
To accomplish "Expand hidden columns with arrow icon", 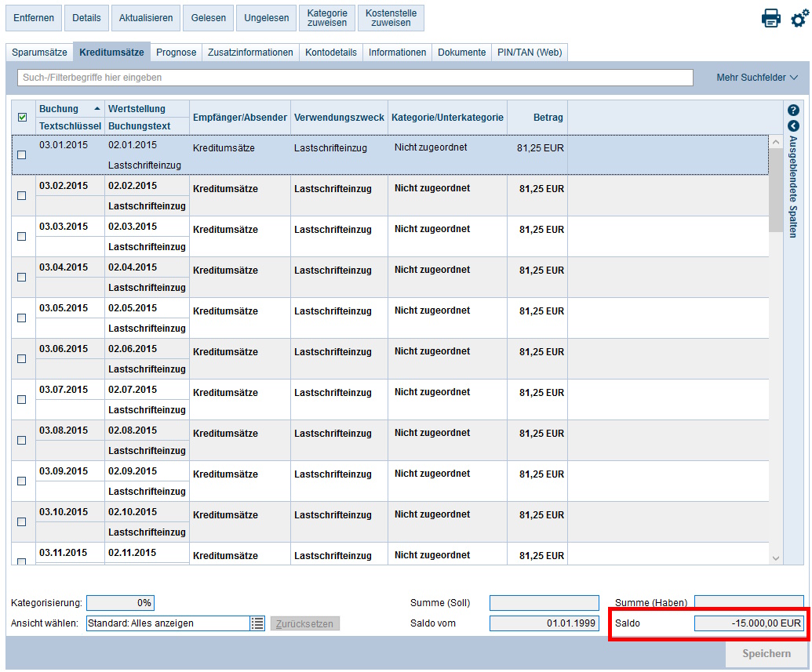I will click(793, 125).
